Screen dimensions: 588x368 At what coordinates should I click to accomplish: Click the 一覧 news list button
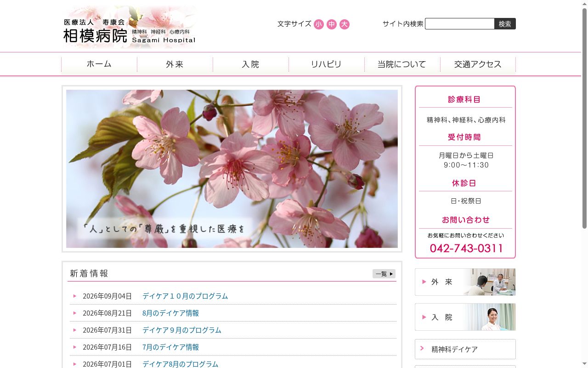[384, 274]
